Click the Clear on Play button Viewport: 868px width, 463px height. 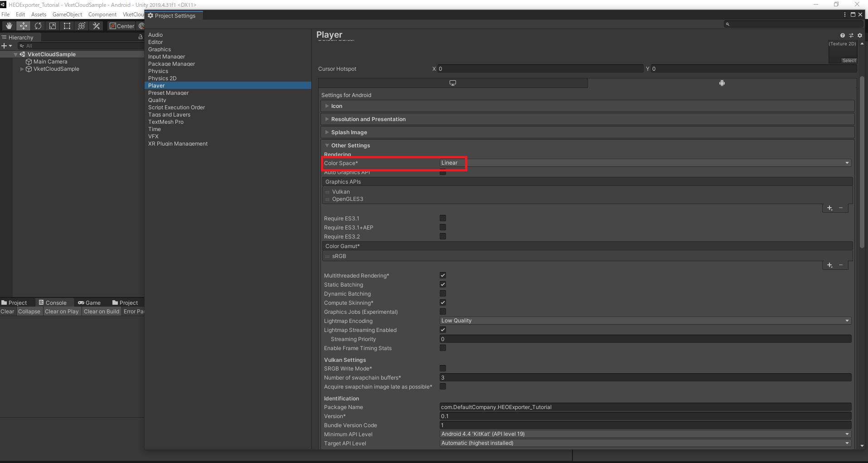(x=62, y=312)
